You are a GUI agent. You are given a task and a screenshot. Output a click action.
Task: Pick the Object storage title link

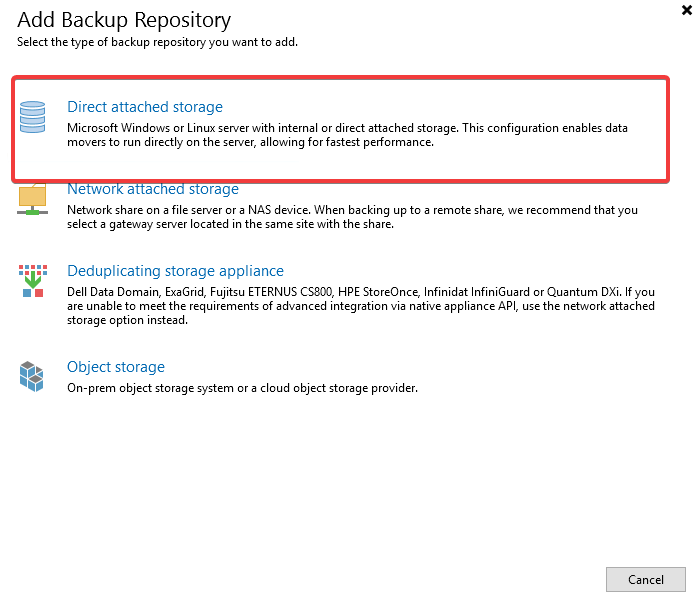[116, 367]
